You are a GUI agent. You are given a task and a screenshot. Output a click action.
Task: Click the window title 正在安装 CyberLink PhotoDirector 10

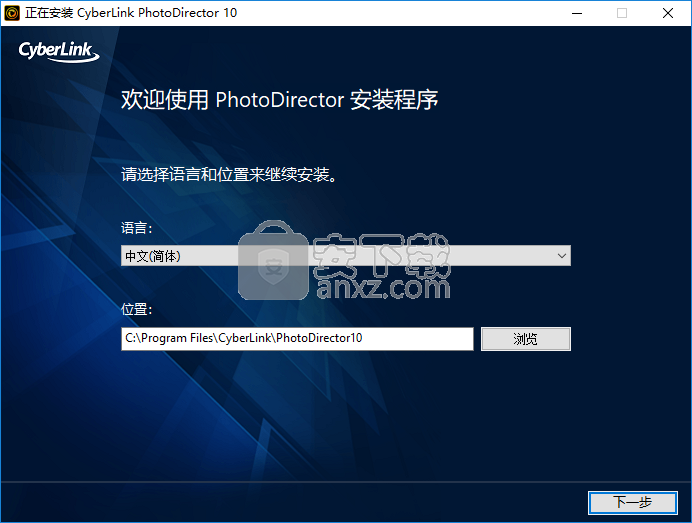tap(131, 13)
